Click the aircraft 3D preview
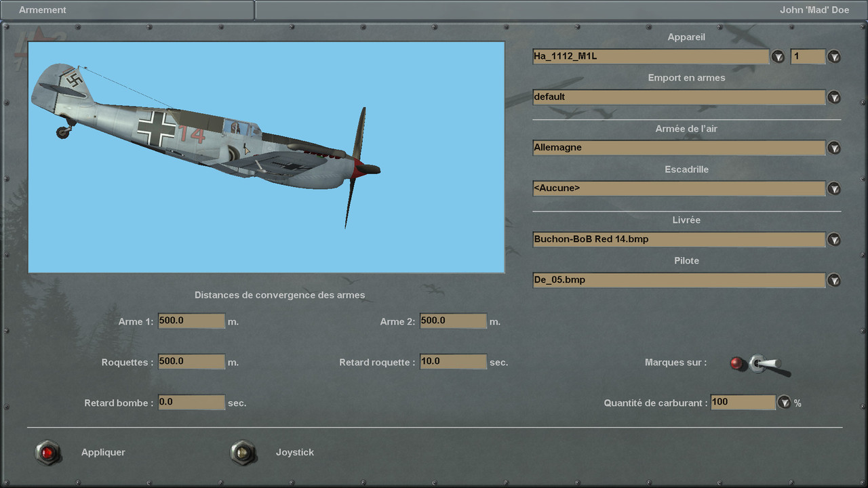The height and width of the screenshot is (488, 868). [267, 157]
